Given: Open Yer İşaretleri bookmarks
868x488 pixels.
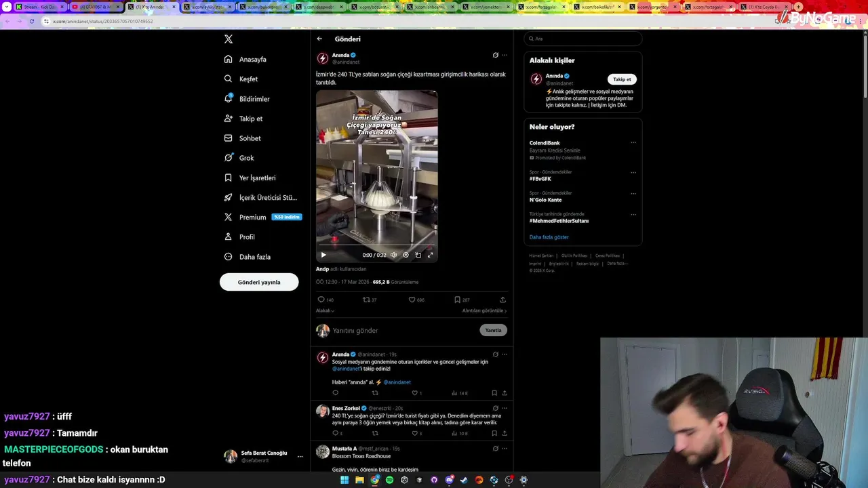Looking at the screenshot, I should click(250, 178).
